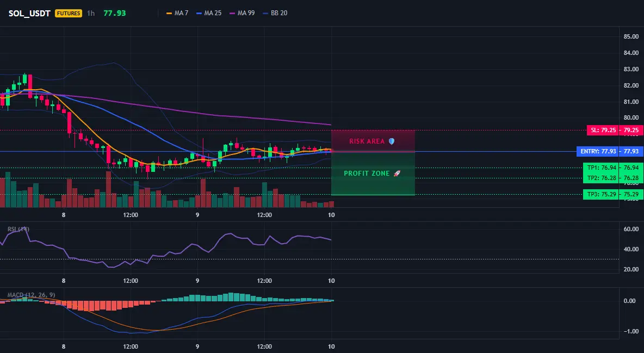Toggle the MA 25 legend item
Image resolution: width=644 pixels, height=353 pixels.
pos(209,13)
